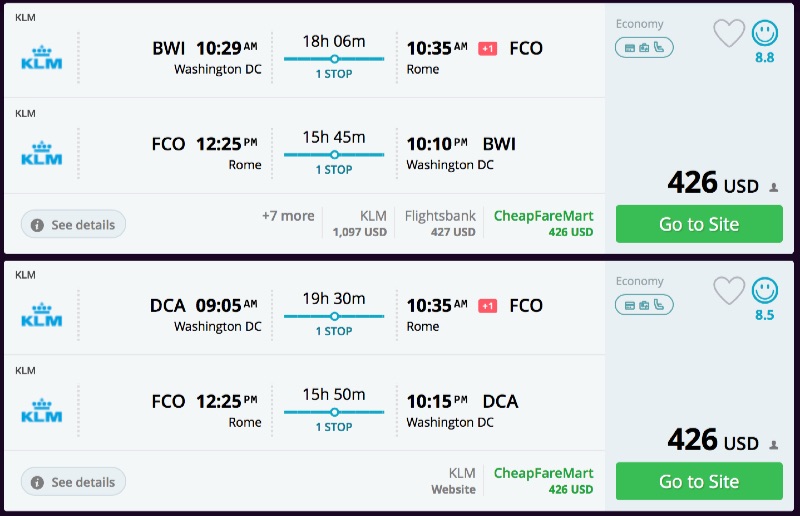
Task: Click KLM logo on FCO to DCA return
Action: click(41, 410)
